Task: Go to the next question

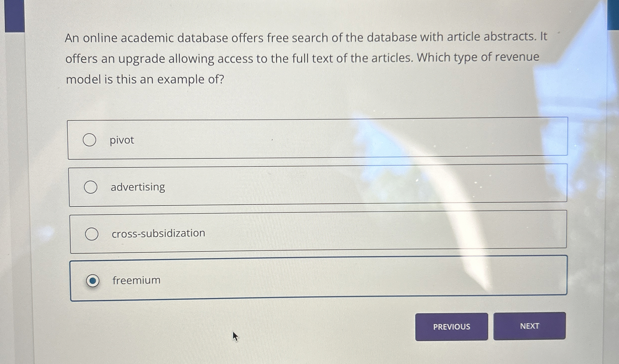Action: tap(529, 326)
